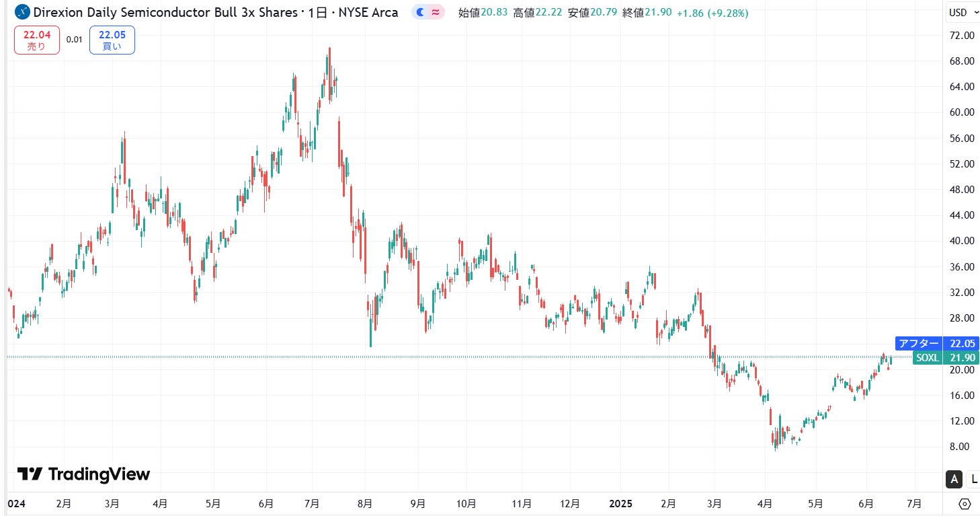Toggle auto scale with the A button

point(953,479)
